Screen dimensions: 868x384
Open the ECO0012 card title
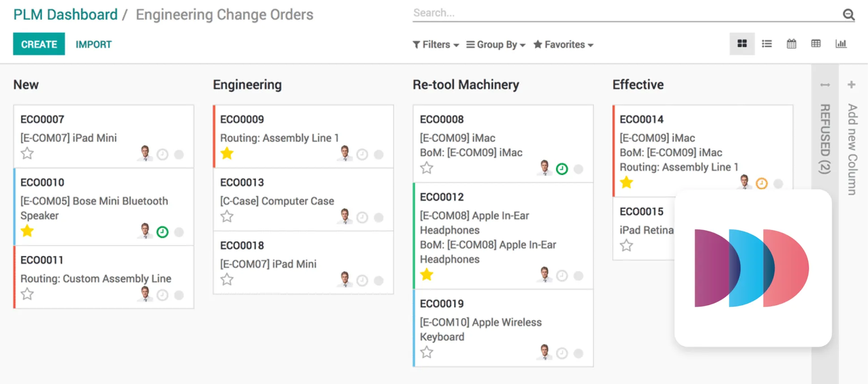(x=442, y=197)
